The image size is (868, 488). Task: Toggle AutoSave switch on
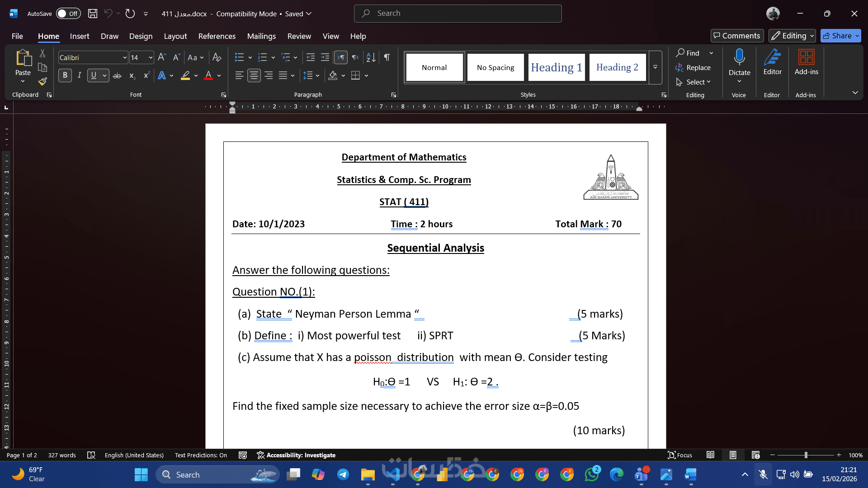tap(68, 14)
